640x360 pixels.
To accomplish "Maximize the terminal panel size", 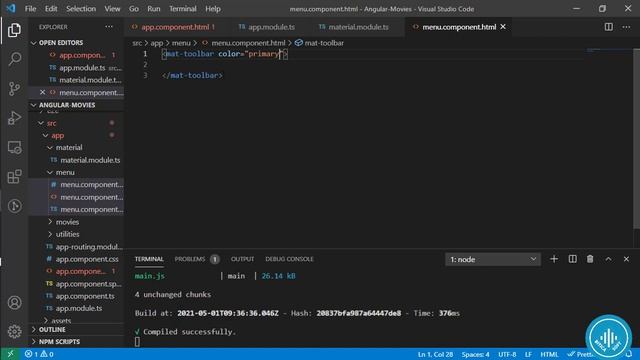I will [x=608, y=259].
